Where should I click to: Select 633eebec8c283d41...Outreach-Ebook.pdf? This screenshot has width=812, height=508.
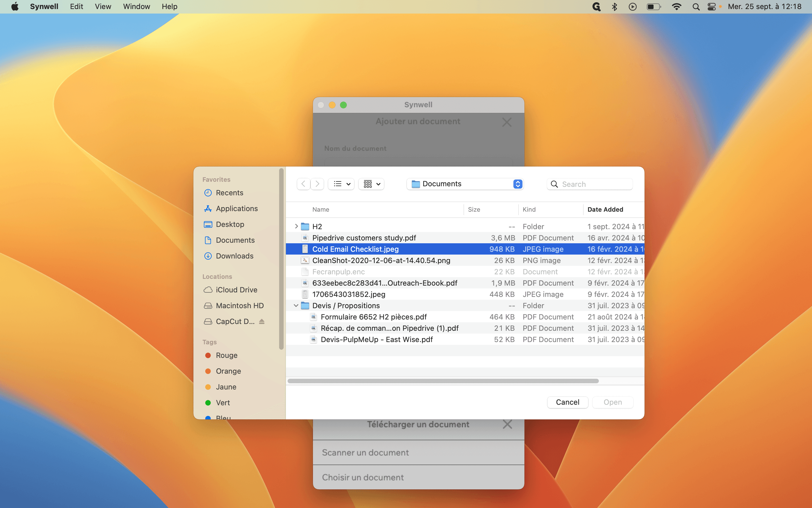[x=465, y=283]
